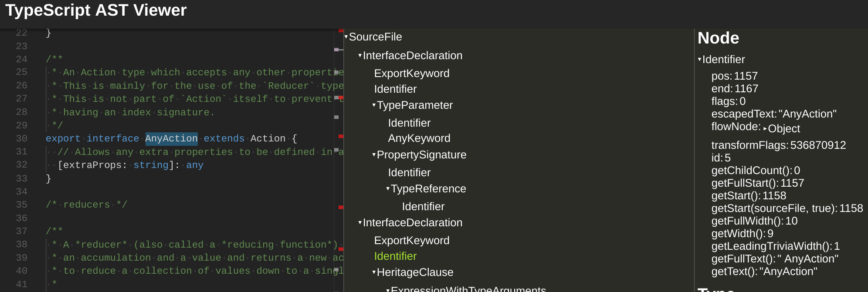
Task: Click line number 35 in the gutter
Action: coord(21,205)
